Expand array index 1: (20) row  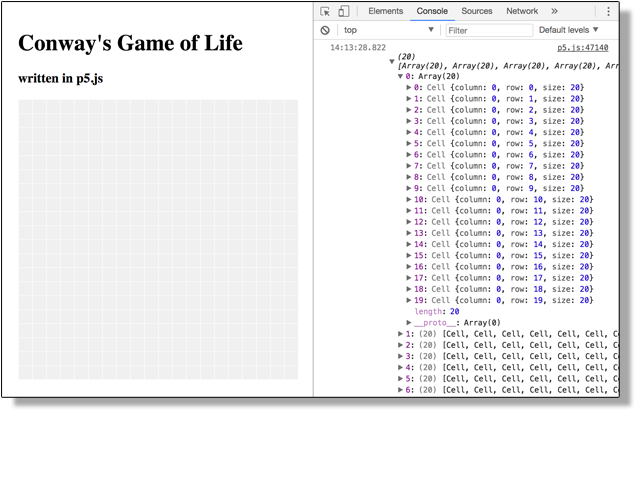[400, 334]
